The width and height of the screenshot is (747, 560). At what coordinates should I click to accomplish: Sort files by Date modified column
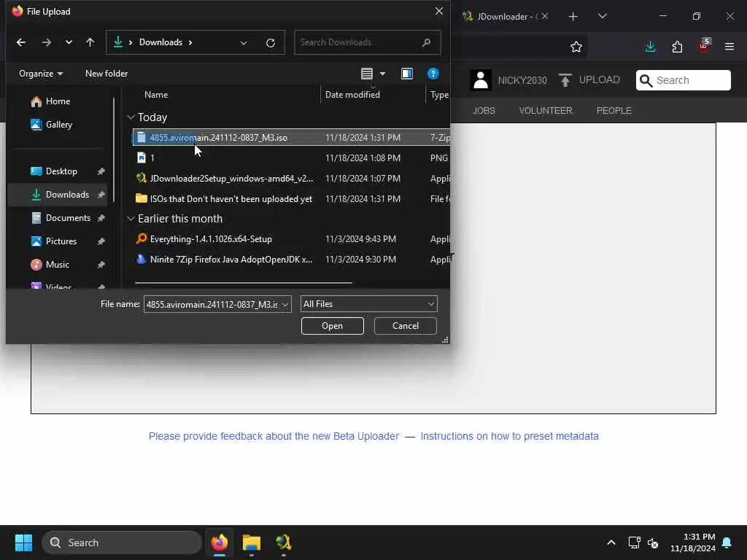[x=352, y=95]
